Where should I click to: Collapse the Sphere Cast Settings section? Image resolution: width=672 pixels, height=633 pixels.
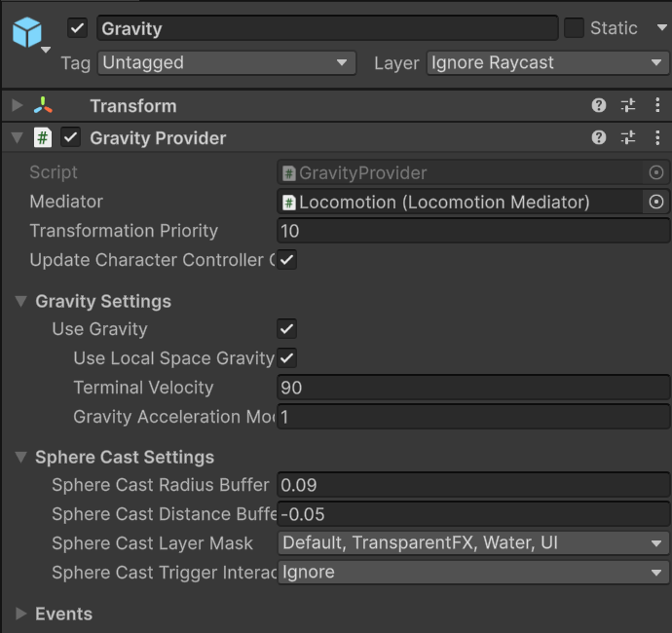[x=20, y=457]
